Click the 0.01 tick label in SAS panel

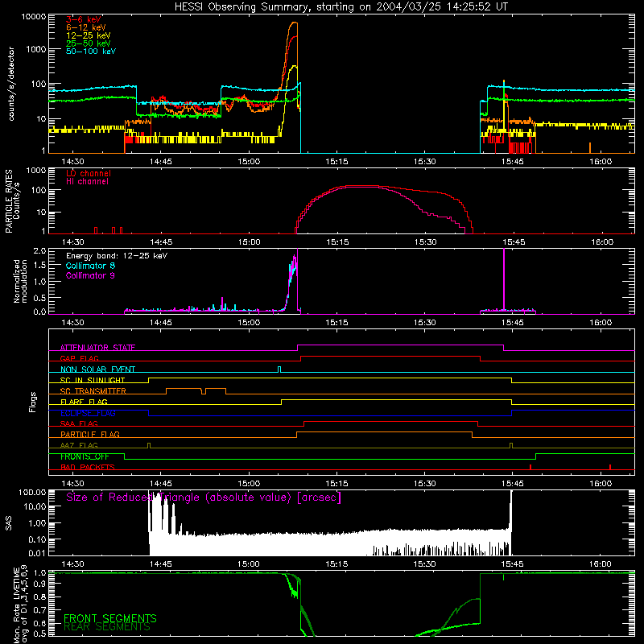coord(37,553)
